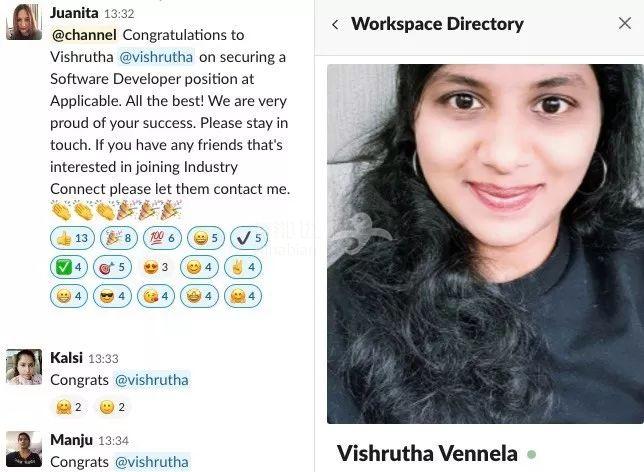
Task: Click the heart eyes reaction with 3
Action: coord(156,267)
